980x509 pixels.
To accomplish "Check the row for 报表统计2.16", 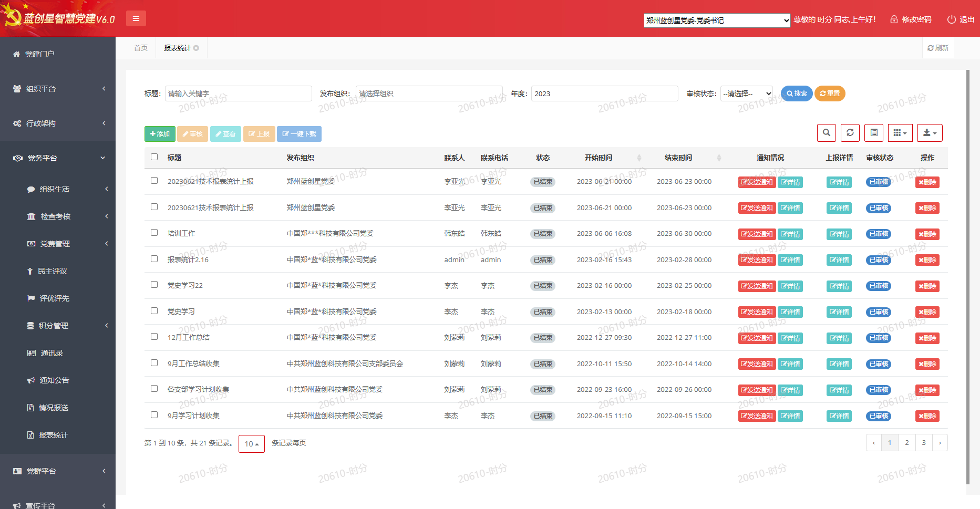I will pyautogui.click(x=154, y=258).
